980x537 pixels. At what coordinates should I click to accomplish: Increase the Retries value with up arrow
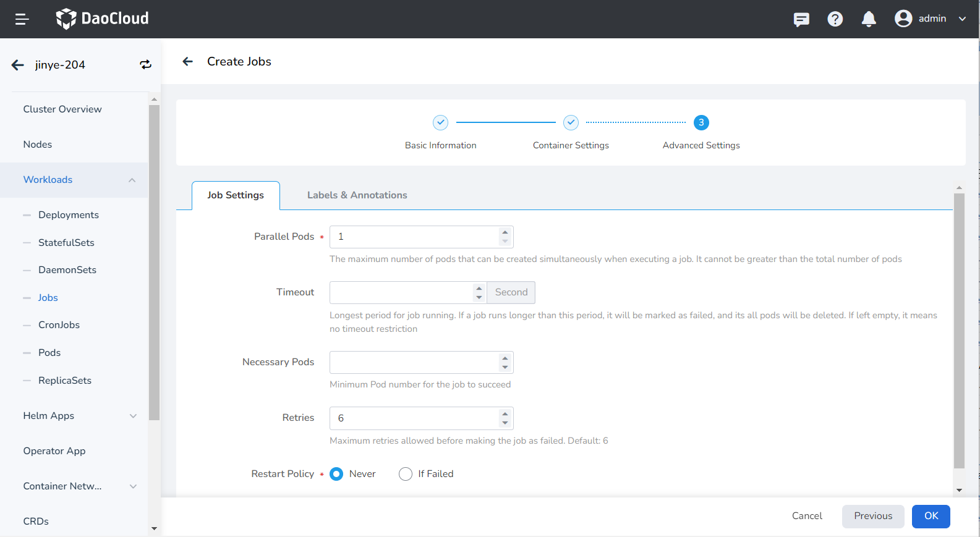(505, 414)
